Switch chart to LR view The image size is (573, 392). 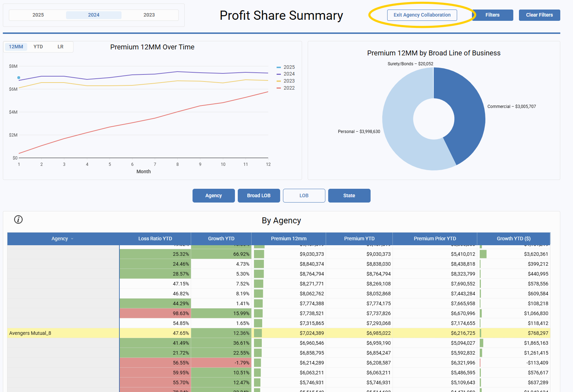(60, 47)
